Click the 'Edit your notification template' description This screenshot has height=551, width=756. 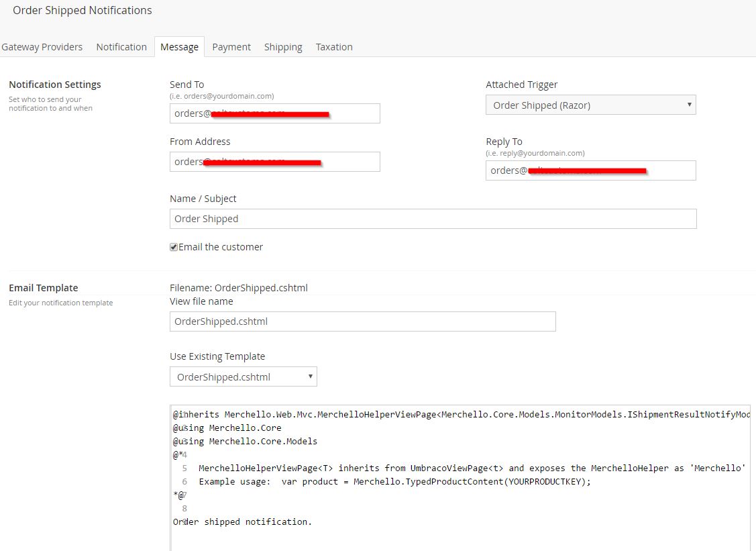[61, 303]
